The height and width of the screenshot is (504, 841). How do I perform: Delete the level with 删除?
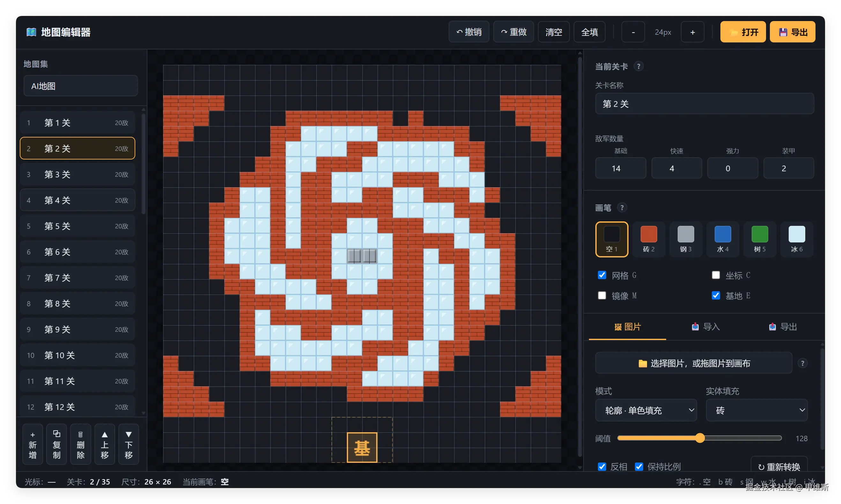coord(80,444)
